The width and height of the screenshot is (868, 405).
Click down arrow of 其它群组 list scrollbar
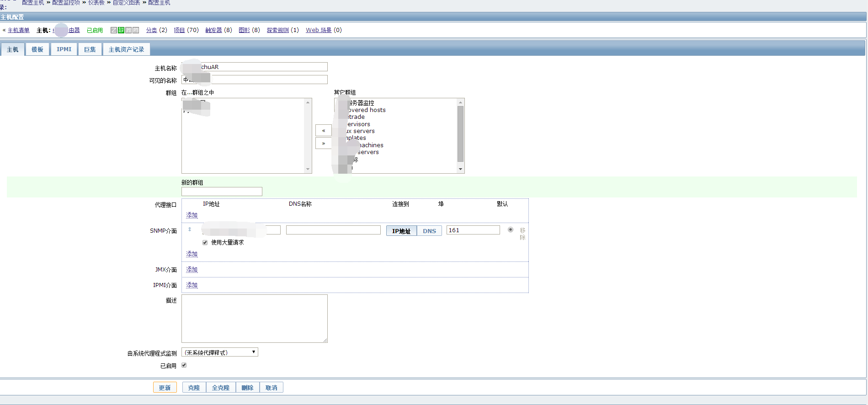[x=460, y=169]
